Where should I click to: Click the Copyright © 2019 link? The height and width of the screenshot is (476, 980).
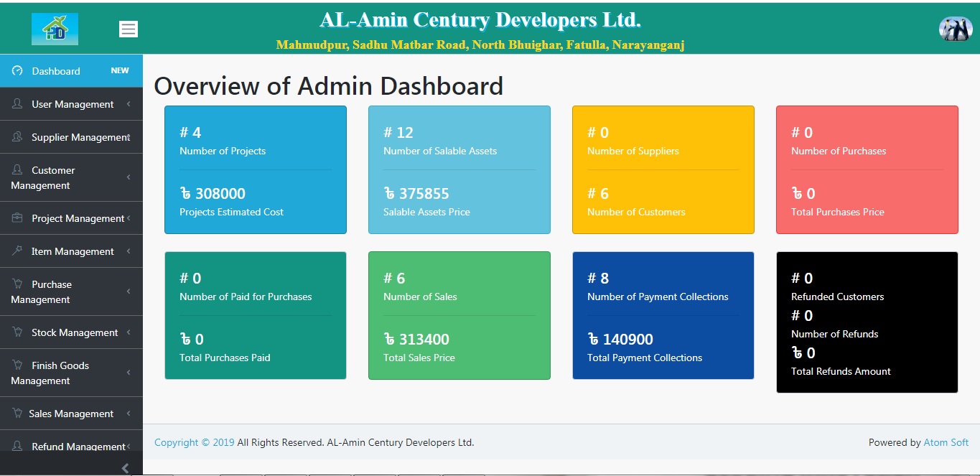point(194,442)
